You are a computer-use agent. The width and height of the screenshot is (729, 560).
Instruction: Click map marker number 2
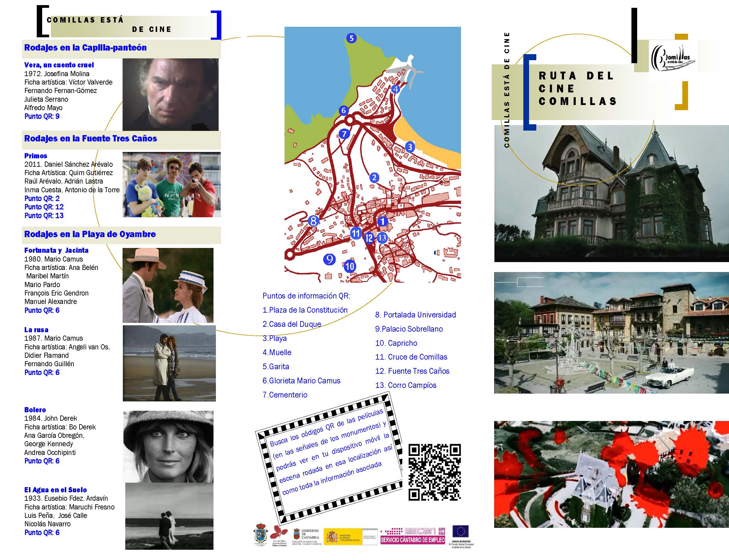click(x=374, y=177)
